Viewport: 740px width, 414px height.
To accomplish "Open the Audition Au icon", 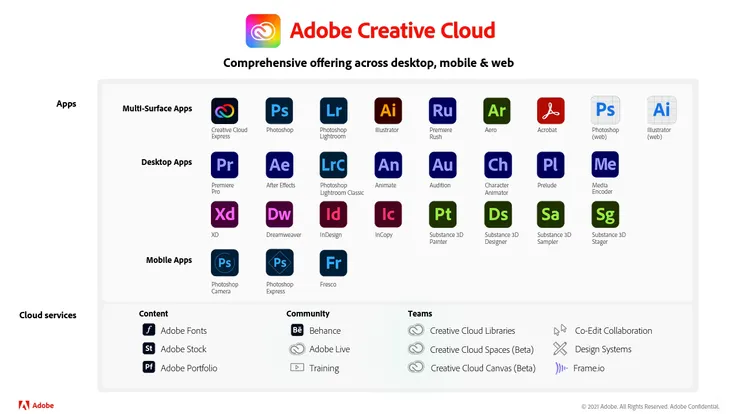I will (443, 165).
